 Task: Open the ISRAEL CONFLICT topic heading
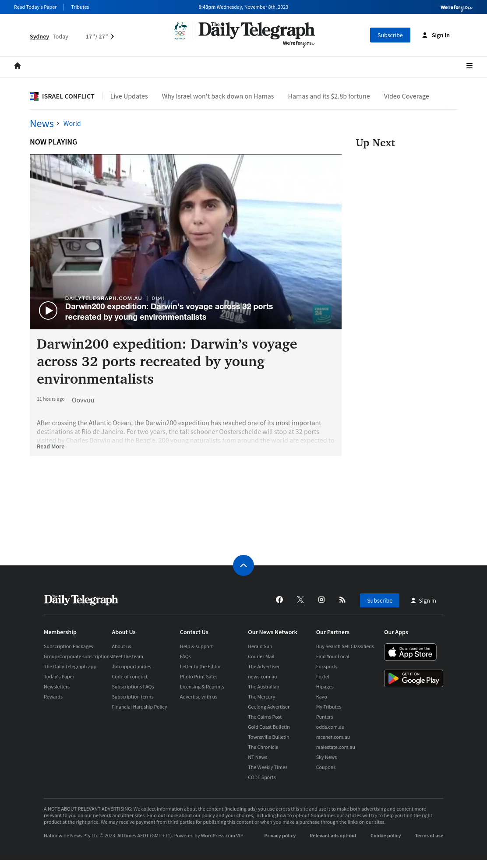(68, 96)
